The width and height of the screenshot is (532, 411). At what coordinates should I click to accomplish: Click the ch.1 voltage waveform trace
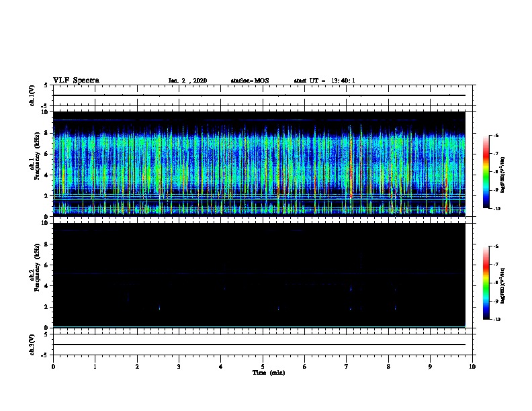pos(259,95)
